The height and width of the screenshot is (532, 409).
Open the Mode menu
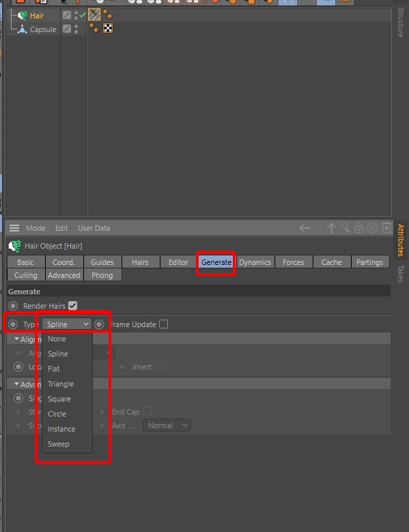coord(36,228)
